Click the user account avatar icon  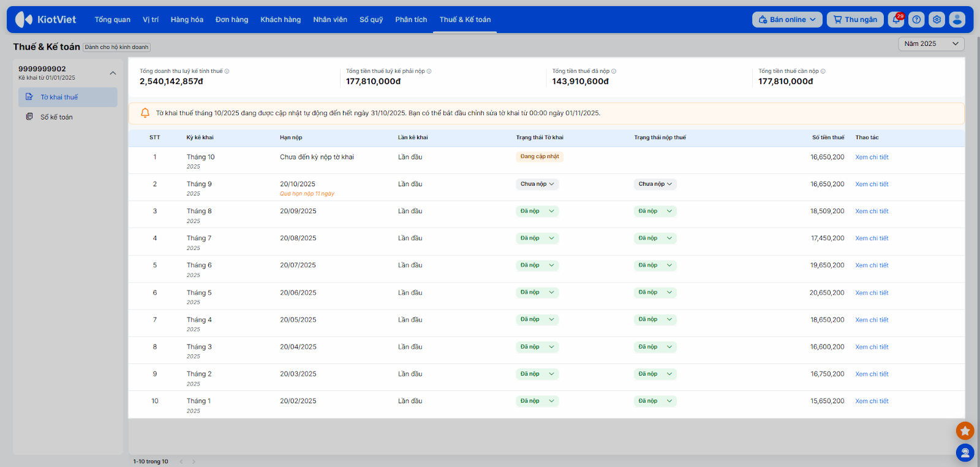(x=957, y=20)
